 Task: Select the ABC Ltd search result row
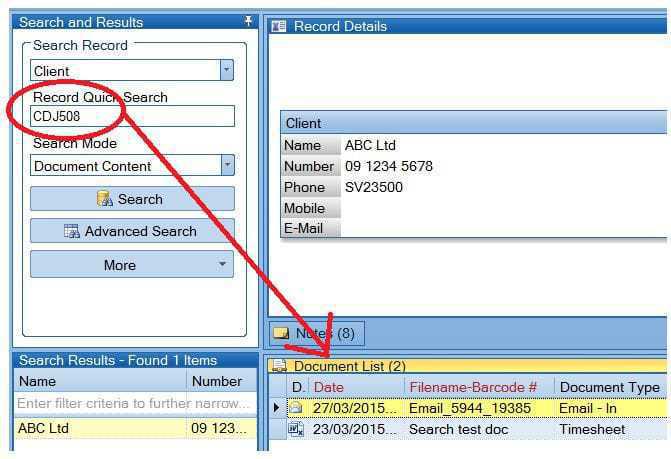click(x=136, y=428)
